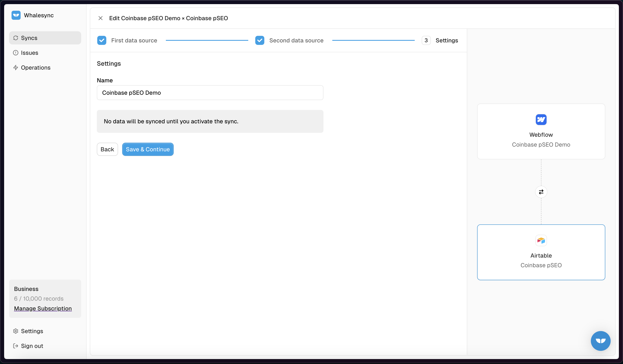Click the Manage Subscription link
This screenshot has height=364, width=623.
pyautogui.click(x=43, y=308)
